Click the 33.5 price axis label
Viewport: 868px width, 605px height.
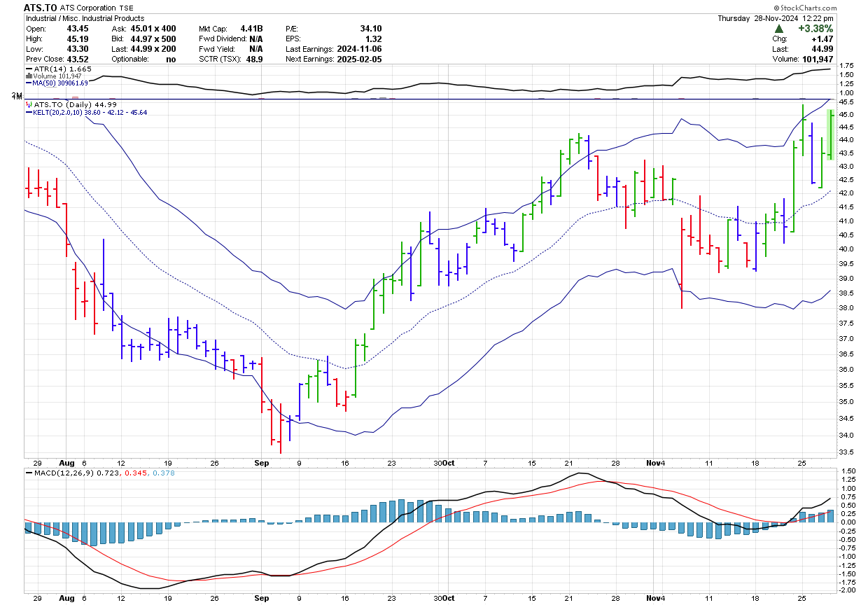[846, 453]
